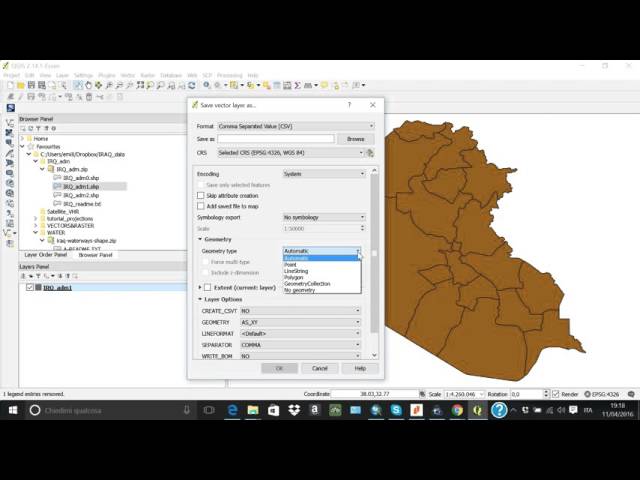
Task: Open Skype from the taskbar
Action: tap(396, 410)
